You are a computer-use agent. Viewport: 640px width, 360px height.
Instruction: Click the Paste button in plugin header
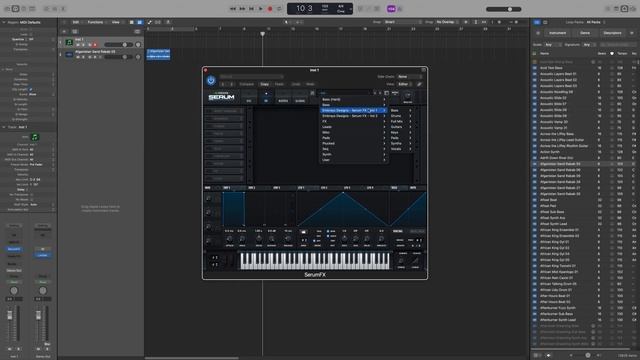(279, 84)
